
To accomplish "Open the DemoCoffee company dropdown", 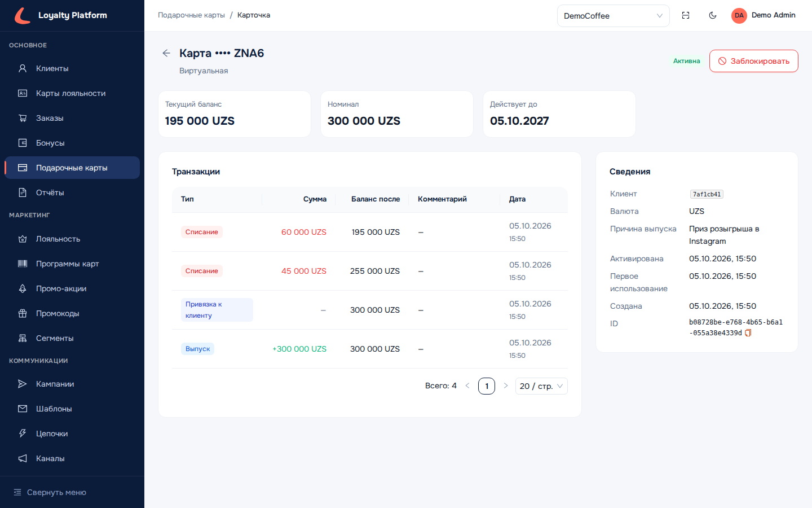I will (x=613, y=16).
